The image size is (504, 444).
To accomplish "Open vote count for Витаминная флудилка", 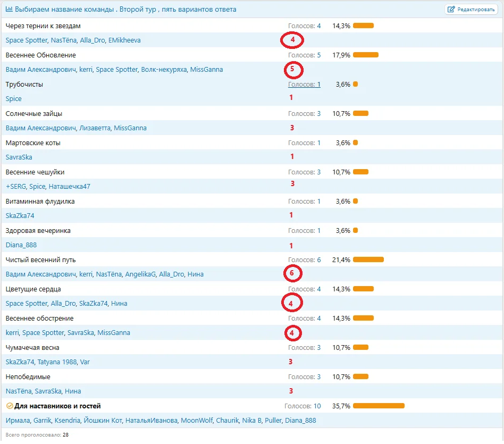I will 304,202.
